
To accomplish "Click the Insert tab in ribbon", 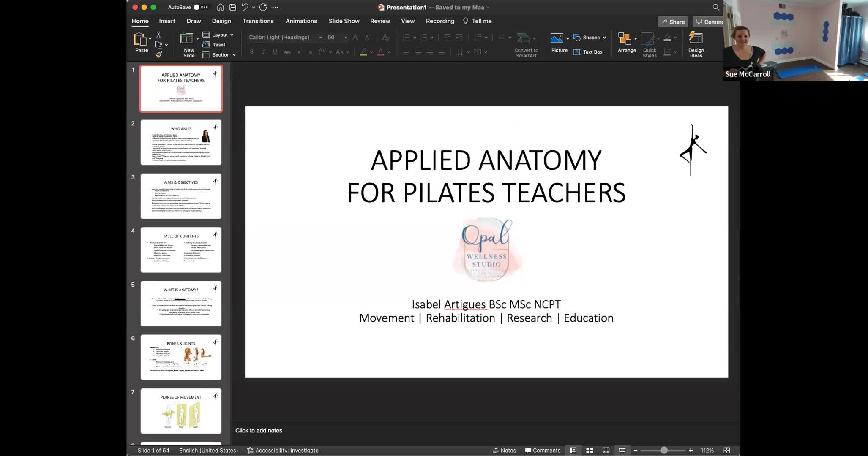I will (x=167, y=21).
